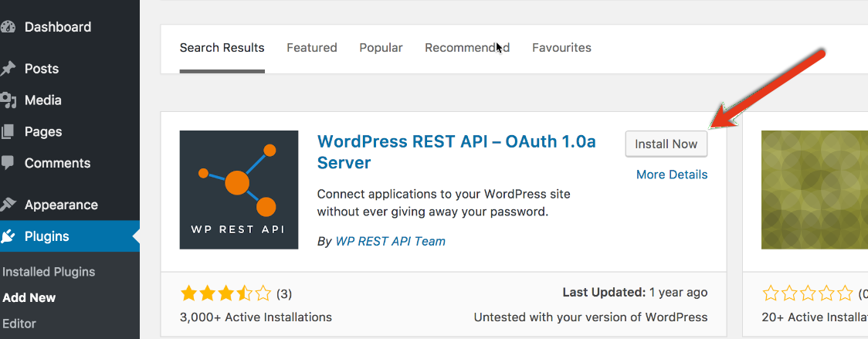
Task: Switch to the Featured tab
Action: point(312,48)
